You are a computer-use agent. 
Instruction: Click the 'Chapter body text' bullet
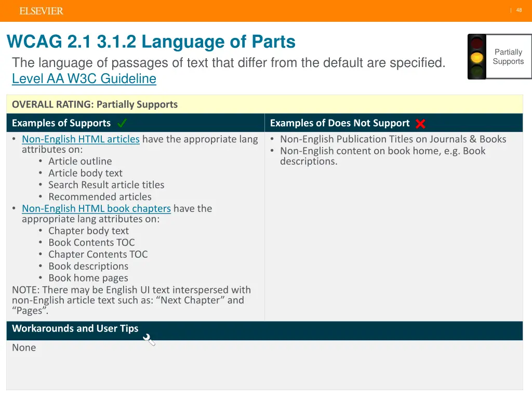click(88, 231)
